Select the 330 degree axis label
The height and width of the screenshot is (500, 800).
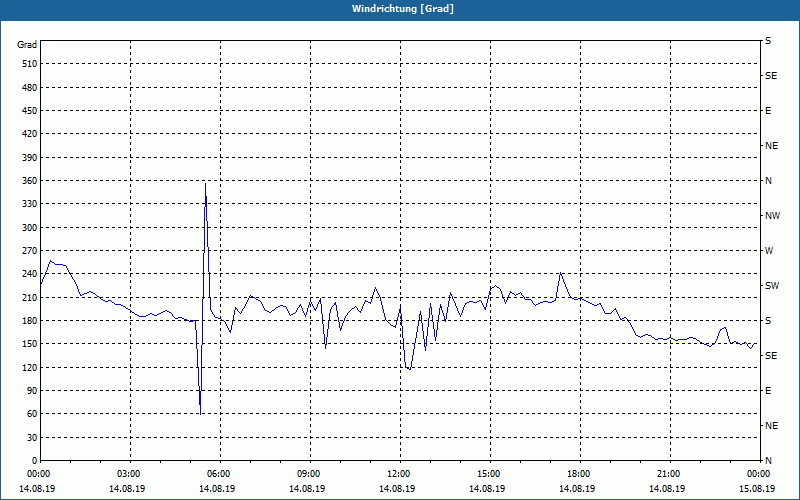tap(30, 204)
